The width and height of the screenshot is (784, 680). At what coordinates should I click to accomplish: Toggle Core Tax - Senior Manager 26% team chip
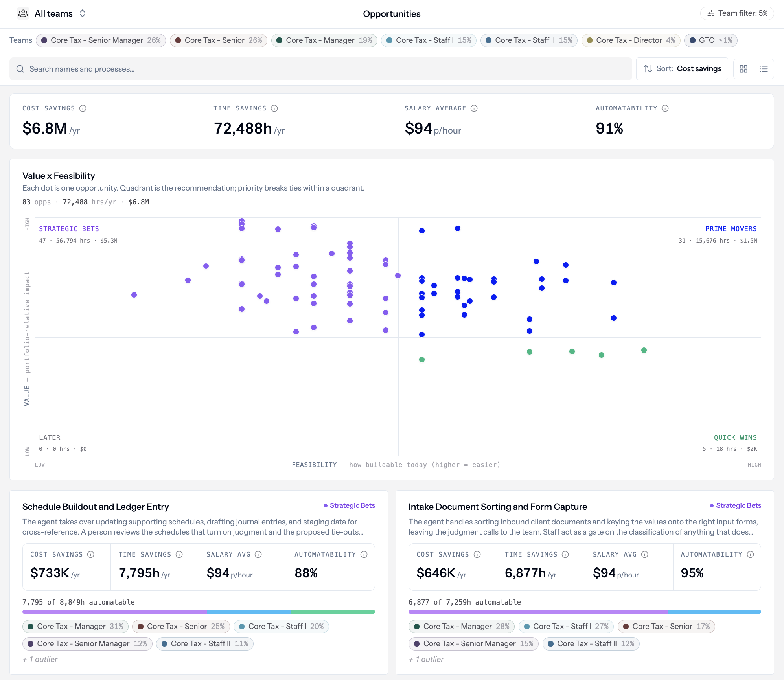(x=101, y=40)
